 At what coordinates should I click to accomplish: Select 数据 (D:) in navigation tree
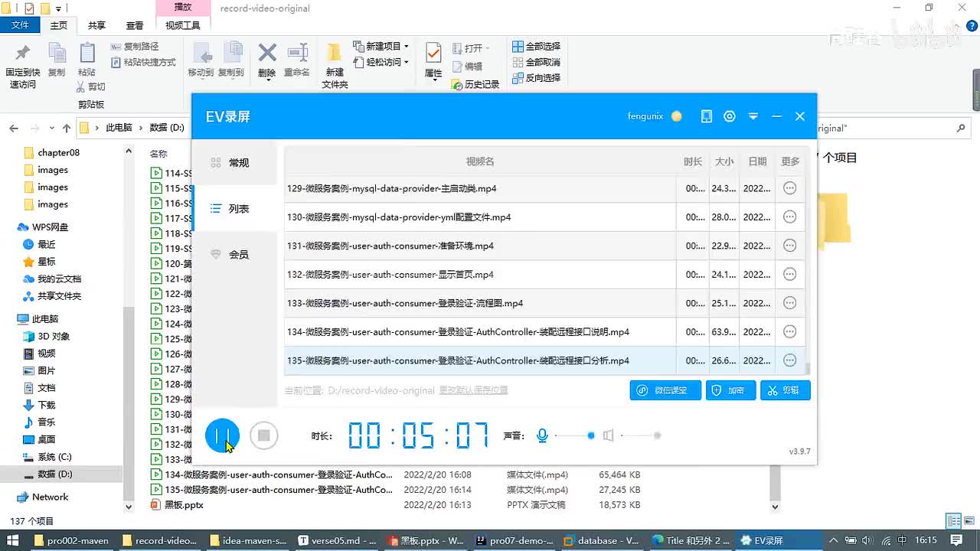pyautogui.click(x=55, y=474)
